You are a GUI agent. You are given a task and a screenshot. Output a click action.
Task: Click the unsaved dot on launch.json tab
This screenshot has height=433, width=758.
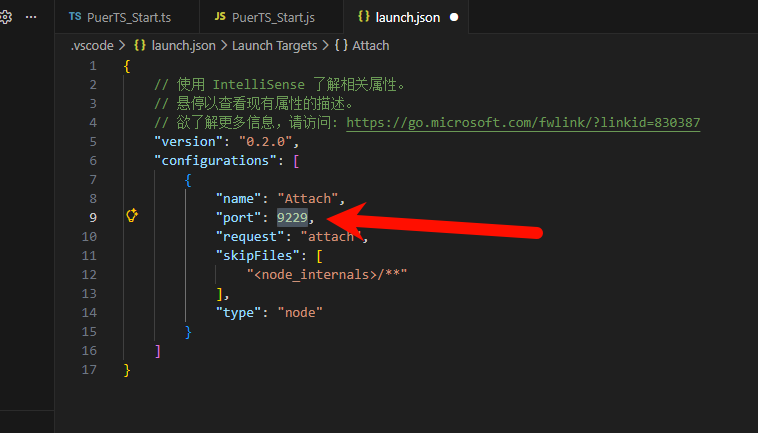point(454,17)
